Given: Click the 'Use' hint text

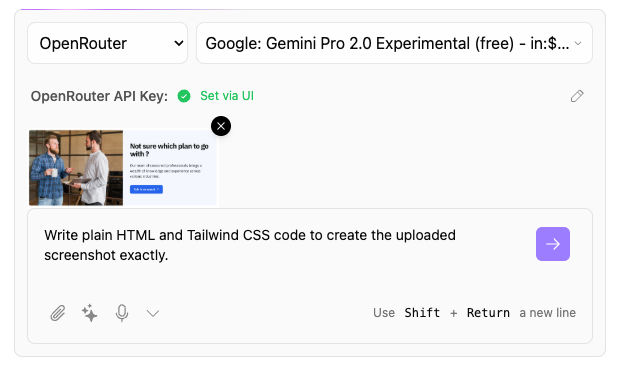Looking at the screenshot, I should point(384,313).
